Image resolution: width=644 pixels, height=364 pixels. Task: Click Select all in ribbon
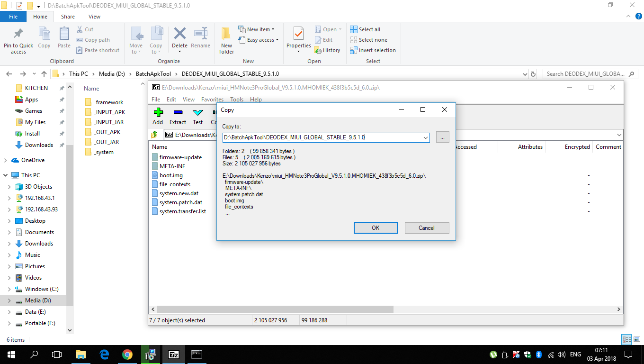pyautogui.click(x=365, y=29)
